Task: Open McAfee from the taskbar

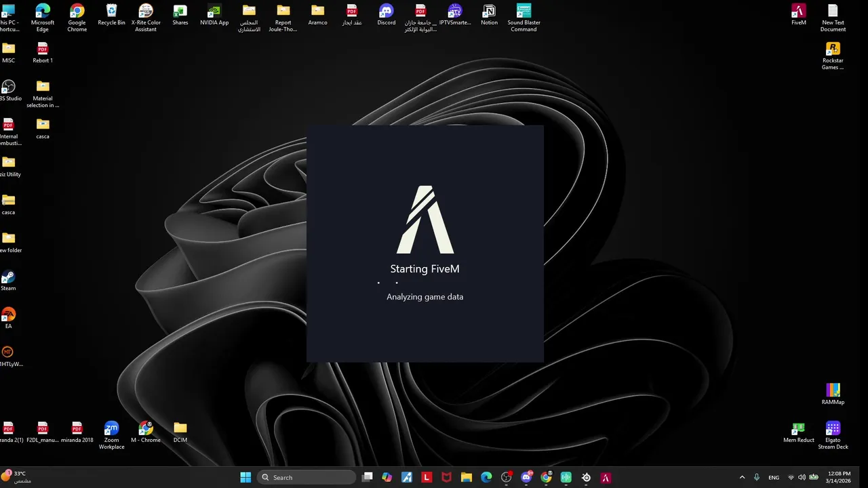Action: (x=446, y=477)
